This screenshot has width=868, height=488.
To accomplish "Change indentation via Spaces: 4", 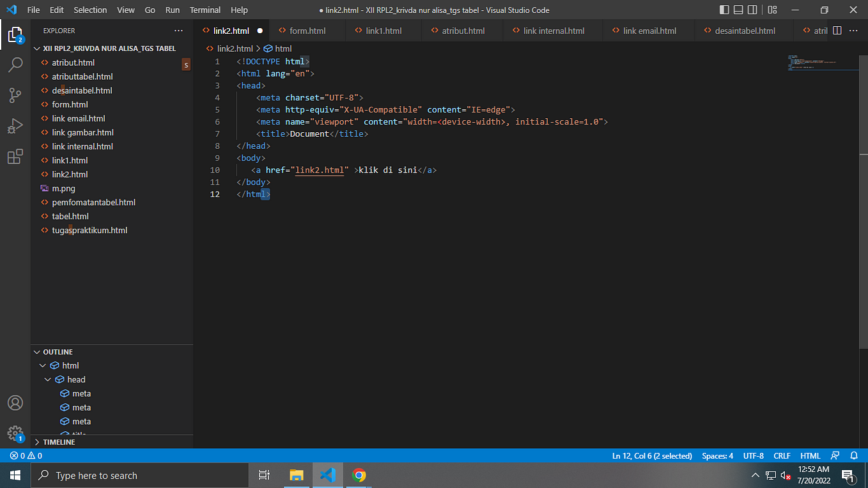I will (718, 456).
